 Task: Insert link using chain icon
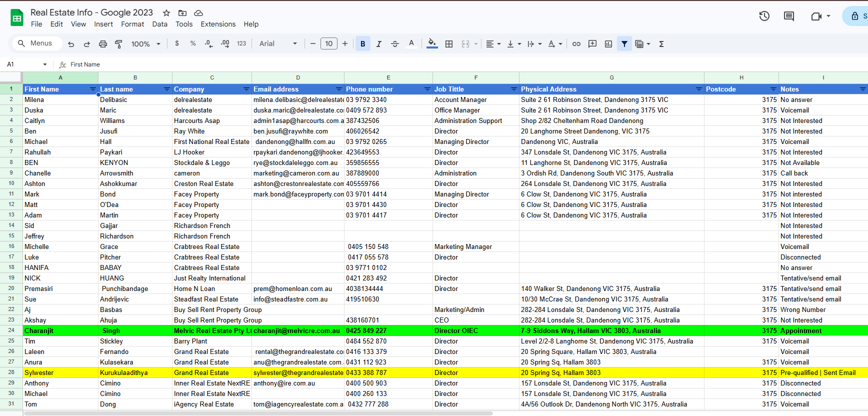pos(576,44)
